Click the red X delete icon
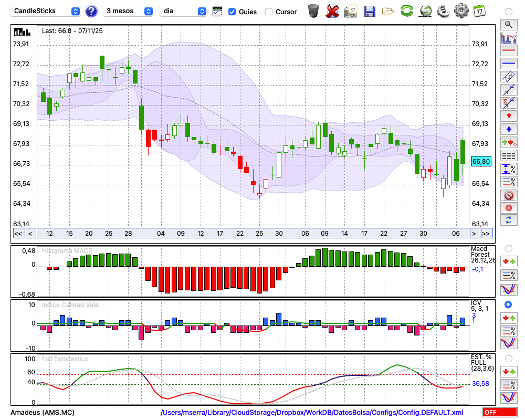The image size is (525, 420). (x=332, y=11)
